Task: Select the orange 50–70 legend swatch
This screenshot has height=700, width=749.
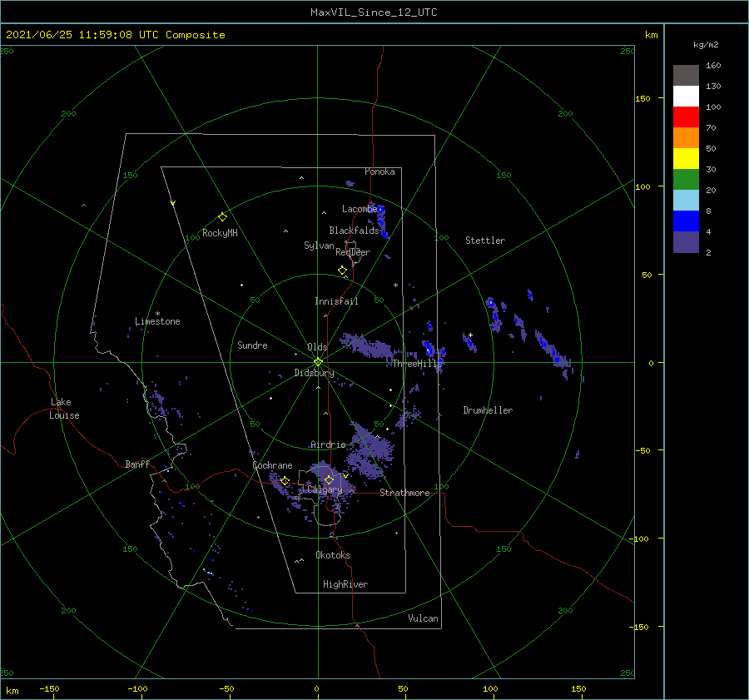Action: coord(686,138)
